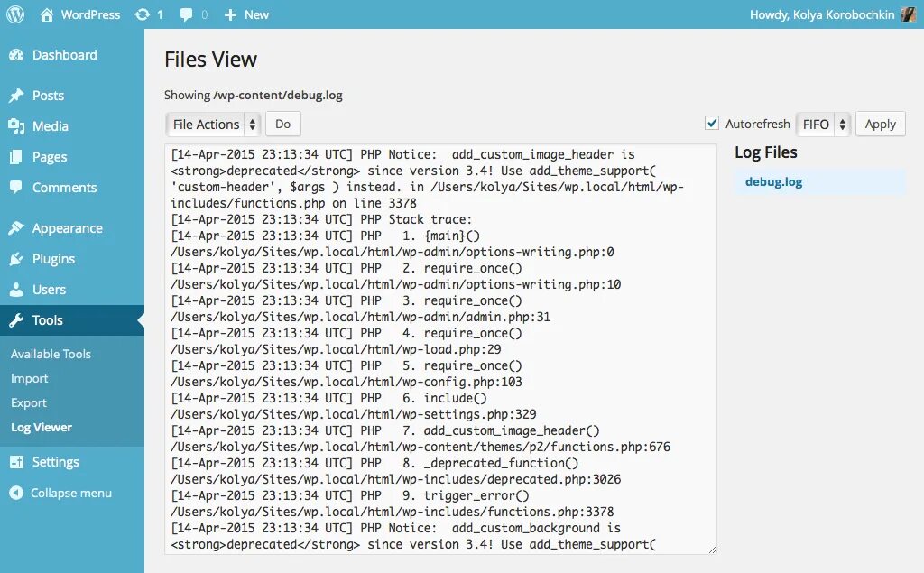The height and width of the screenshot is (573, 924).
Task: Select the Log Viewer submenu item
Action: click(42, 428)
